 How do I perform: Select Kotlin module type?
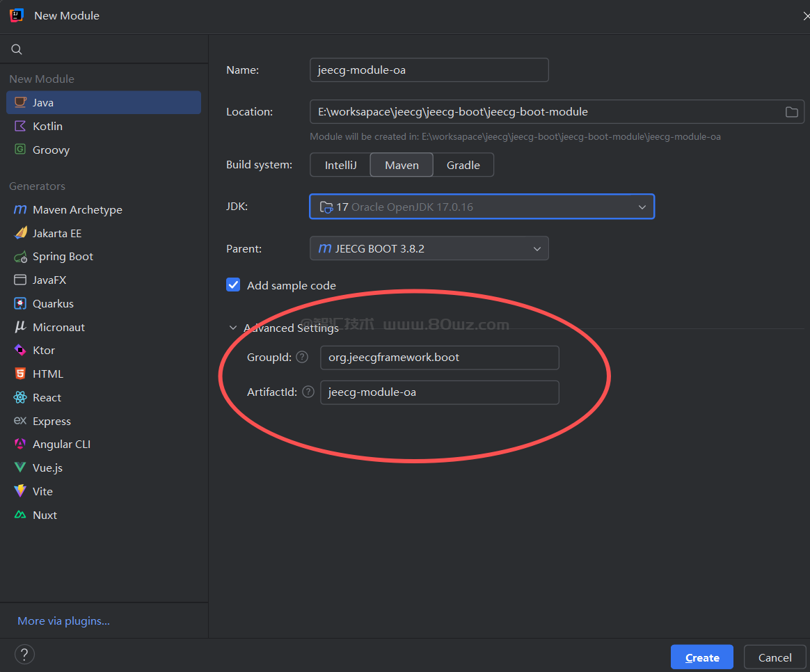pos(103,126)
